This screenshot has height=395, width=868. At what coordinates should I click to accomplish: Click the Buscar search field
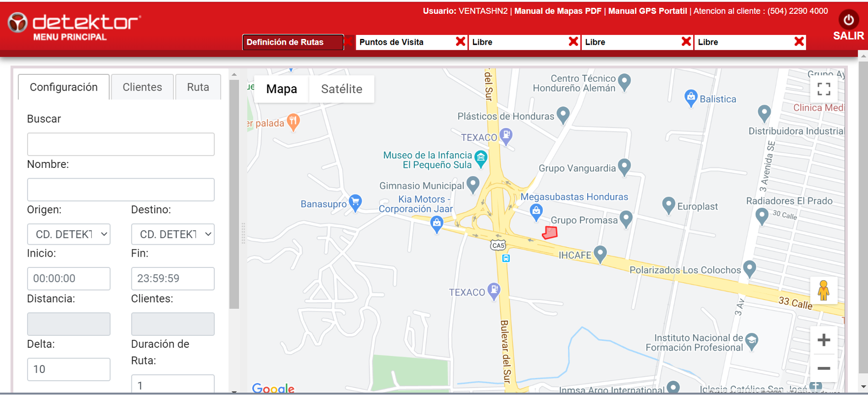121,144
